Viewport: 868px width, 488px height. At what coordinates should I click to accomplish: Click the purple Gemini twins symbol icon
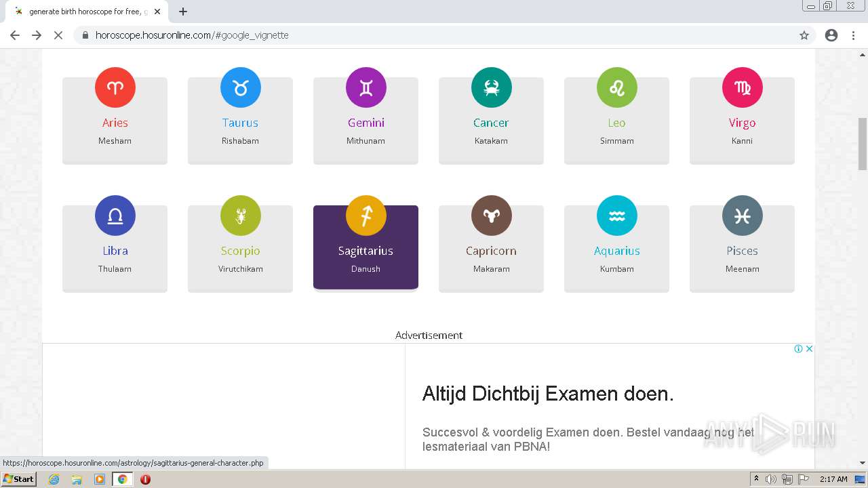tap(366, 87)
